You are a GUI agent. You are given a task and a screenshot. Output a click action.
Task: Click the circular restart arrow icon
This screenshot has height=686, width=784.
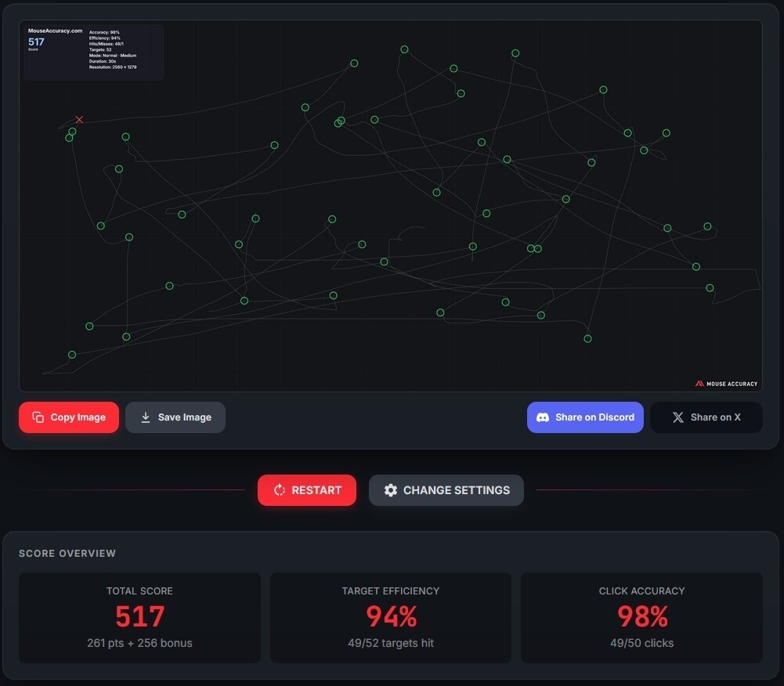coord(279,489)
